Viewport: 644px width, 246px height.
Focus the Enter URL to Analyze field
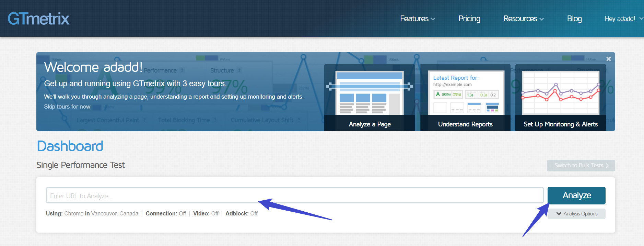[x=295, y=195]
